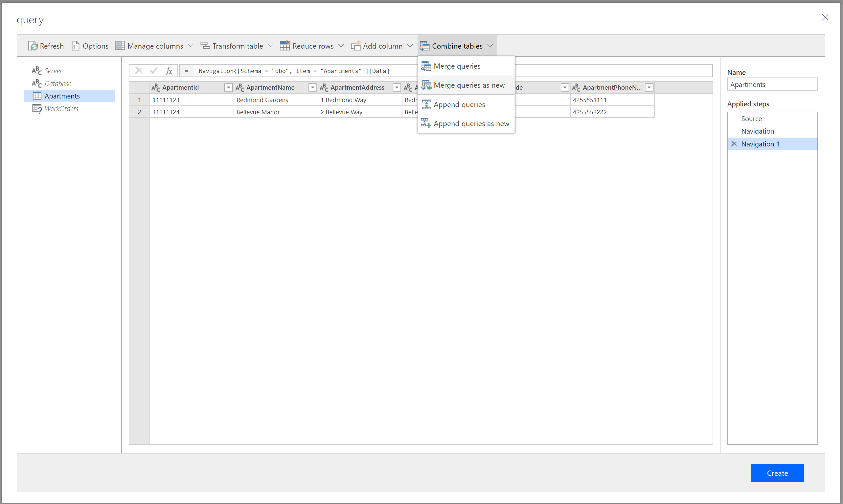Click the Refresh icon in toolbar
This screenshot has width=843, height=504.
pyautogui.click(x=33, y=46)
